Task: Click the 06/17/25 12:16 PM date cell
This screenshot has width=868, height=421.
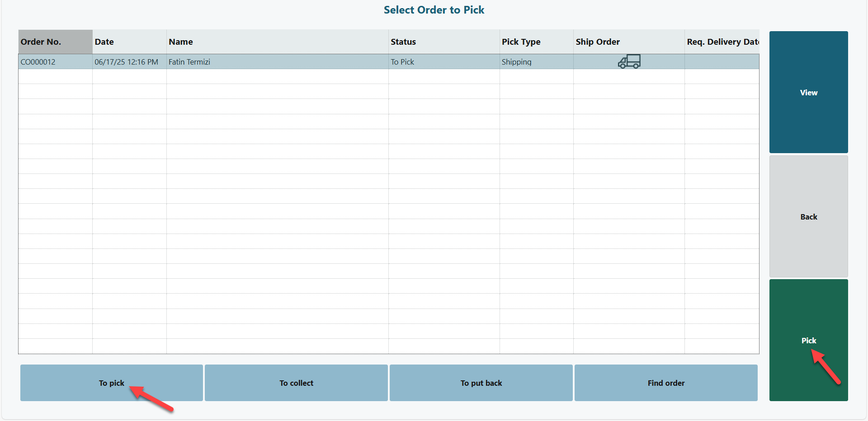Action: pos(126,62)
